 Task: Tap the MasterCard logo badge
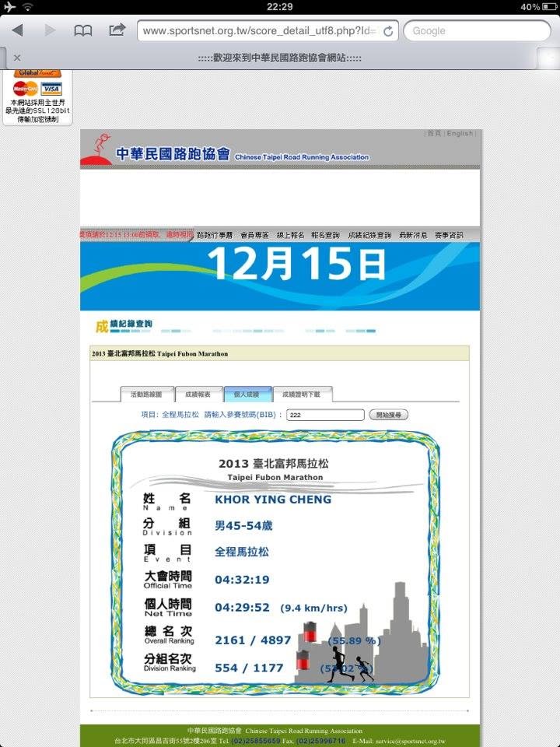click(25, 88)
